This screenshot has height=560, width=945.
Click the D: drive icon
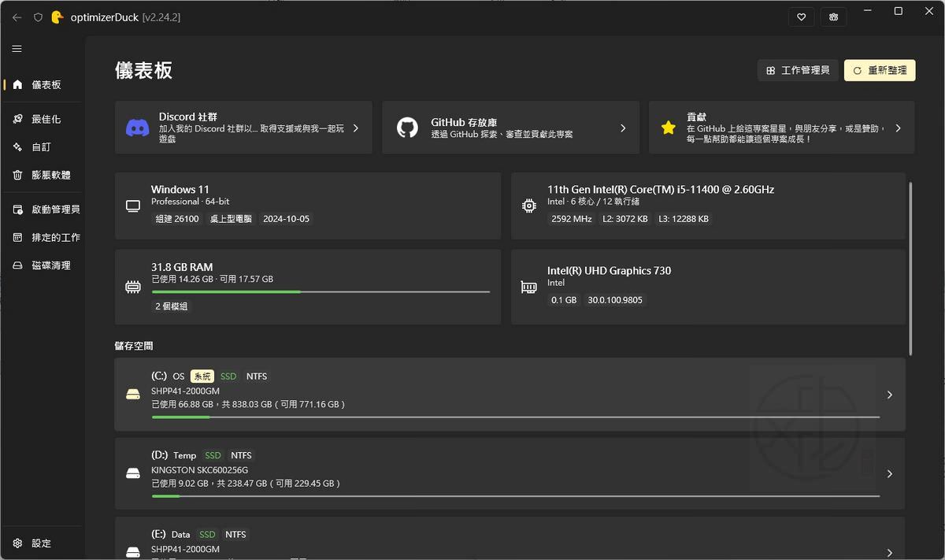point(133,473)
